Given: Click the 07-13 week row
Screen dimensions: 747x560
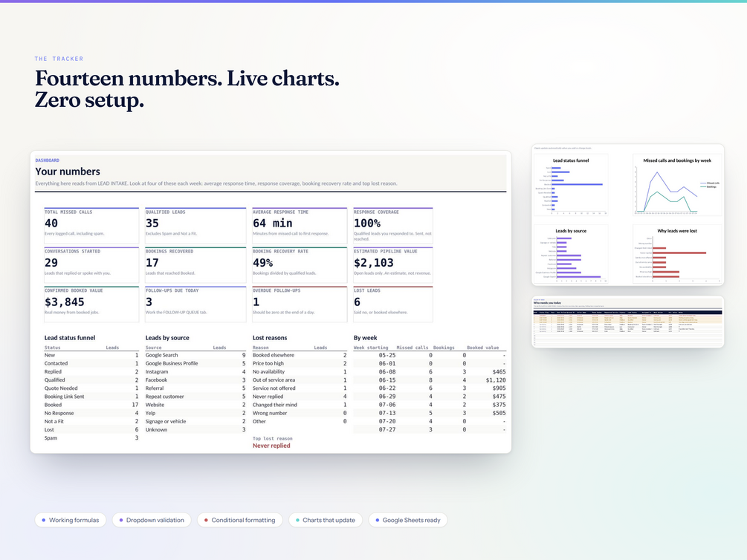Looking at the screenshot, I should point(430,413).
